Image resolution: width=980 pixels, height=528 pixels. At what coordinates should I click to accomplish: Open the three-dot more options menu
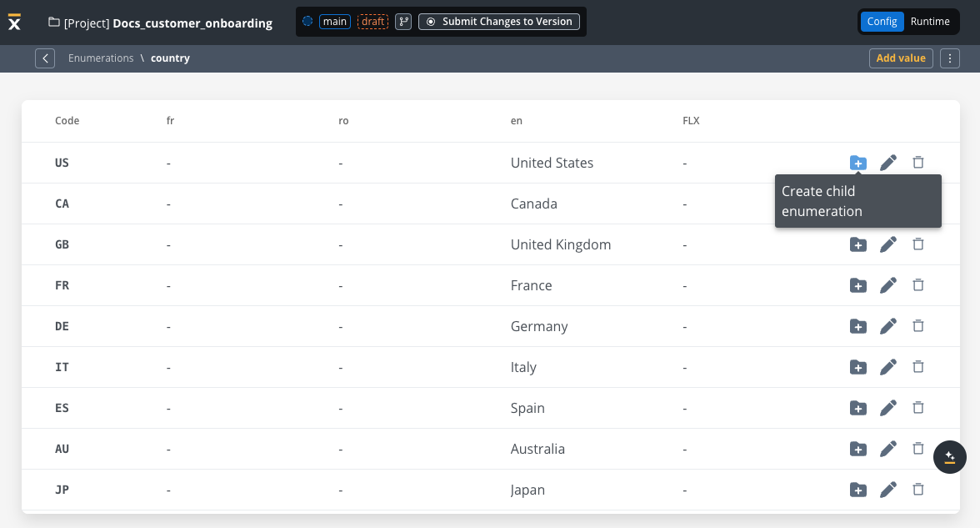click(x=949, y=58)
